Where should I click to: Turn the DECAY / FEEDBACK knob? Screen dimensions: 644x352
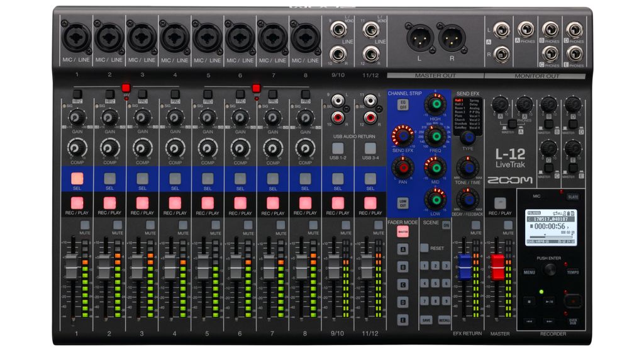[467, 200]
